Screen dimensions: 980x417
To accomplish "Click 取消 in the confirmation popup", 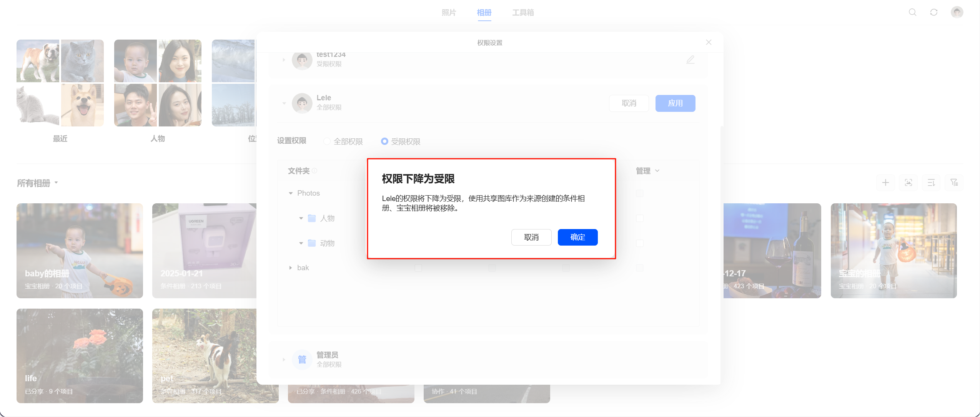I will [x=531, y=237].
